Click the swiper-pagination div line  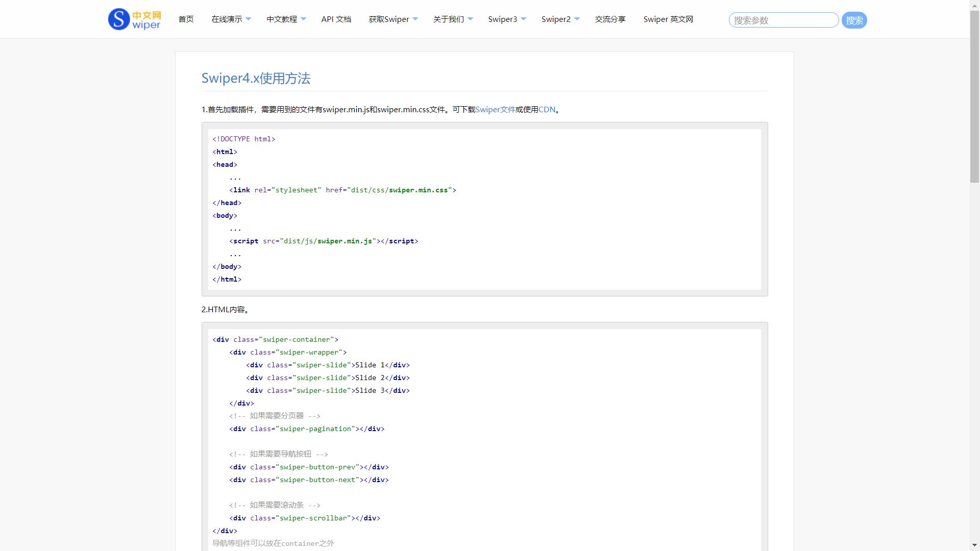pos(307,429)
